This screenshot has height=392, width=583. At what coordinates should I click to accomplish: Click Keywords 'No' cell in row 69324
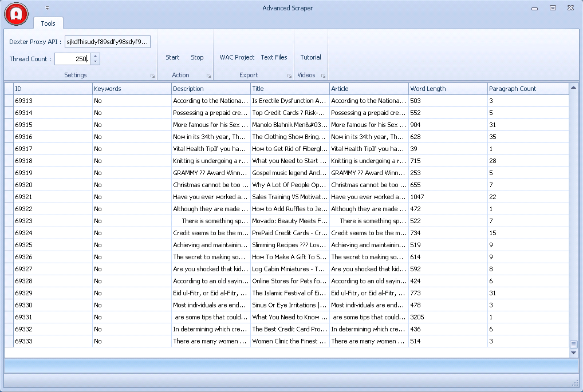pyautogui.click(x=132, y=233)
